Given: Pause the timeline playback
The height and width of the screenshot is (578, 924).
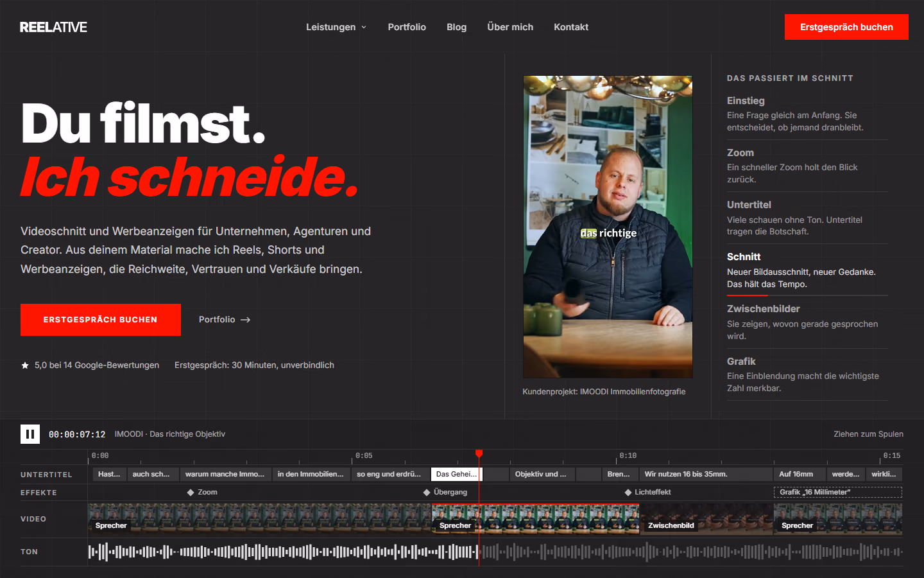Looking at the screenshot, I should [30, 434].
